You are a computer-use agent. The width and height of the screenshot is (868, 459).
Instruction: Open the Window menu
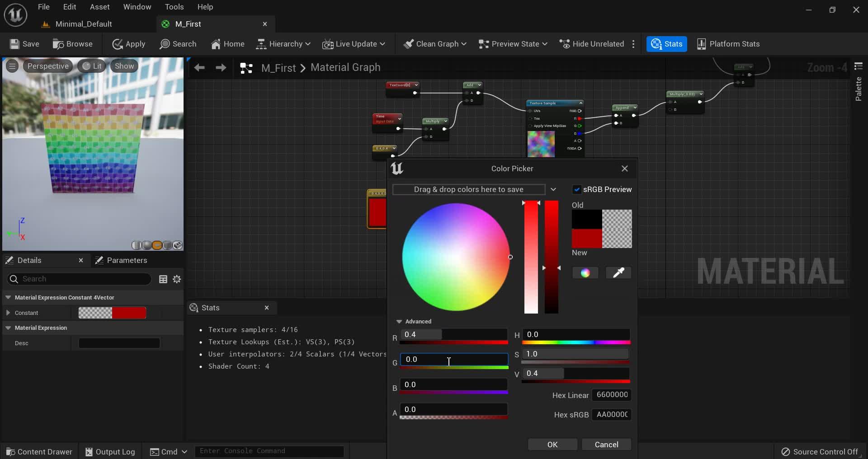[x=137, y=7]
